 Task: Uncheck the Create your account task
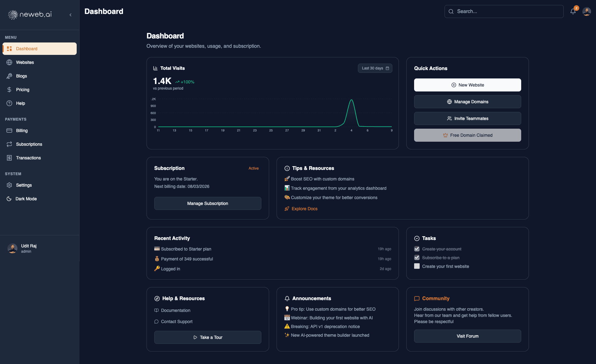click(417, 249)
